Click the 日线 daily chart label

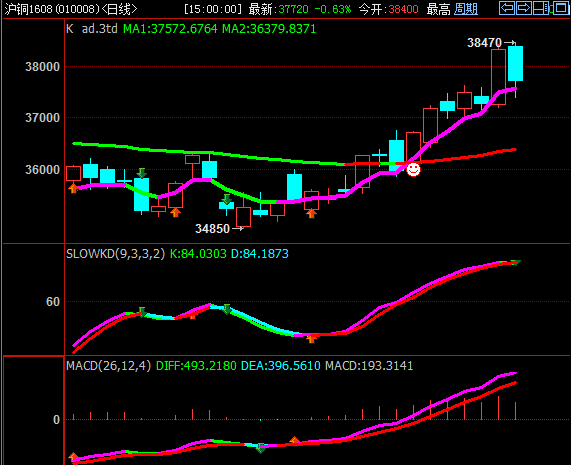119,9
